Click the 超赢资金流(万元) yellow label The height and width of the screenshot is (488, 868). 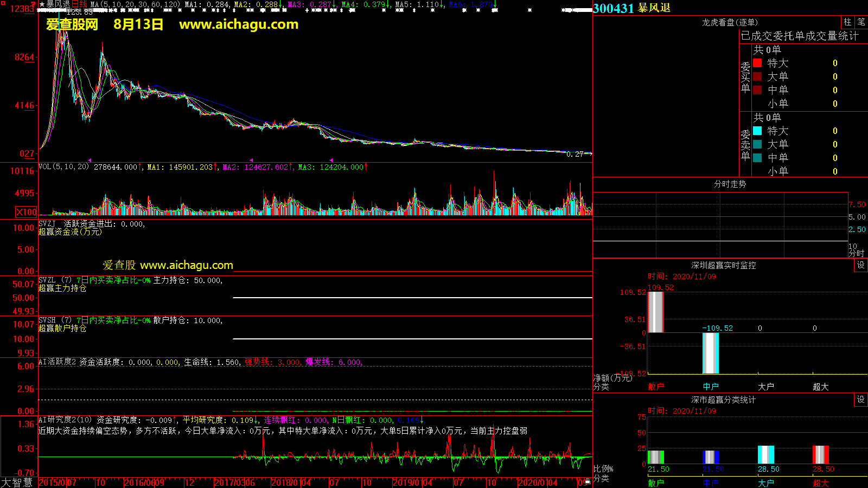70,232
